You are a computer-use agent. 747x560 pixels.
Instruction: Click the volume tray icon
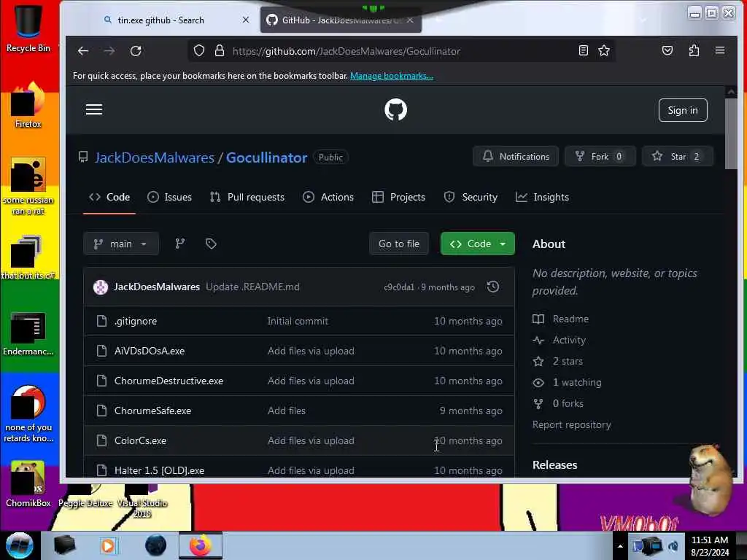[673, 546]
